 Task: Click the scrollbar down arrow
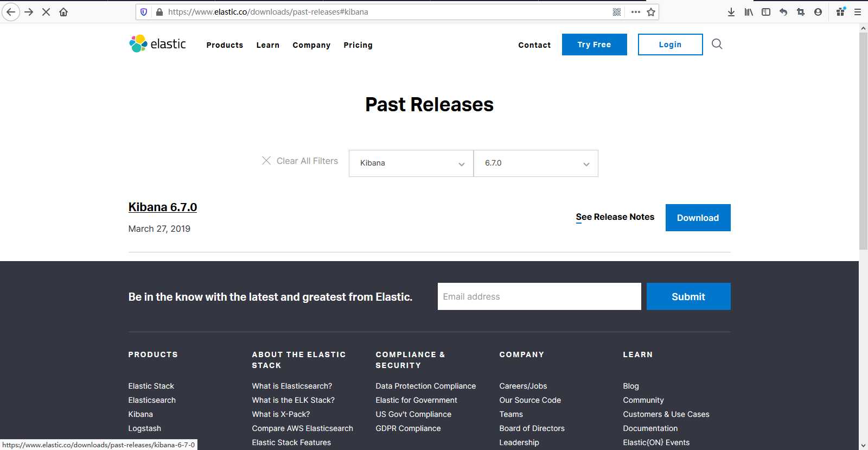click(x=863, y=446)
